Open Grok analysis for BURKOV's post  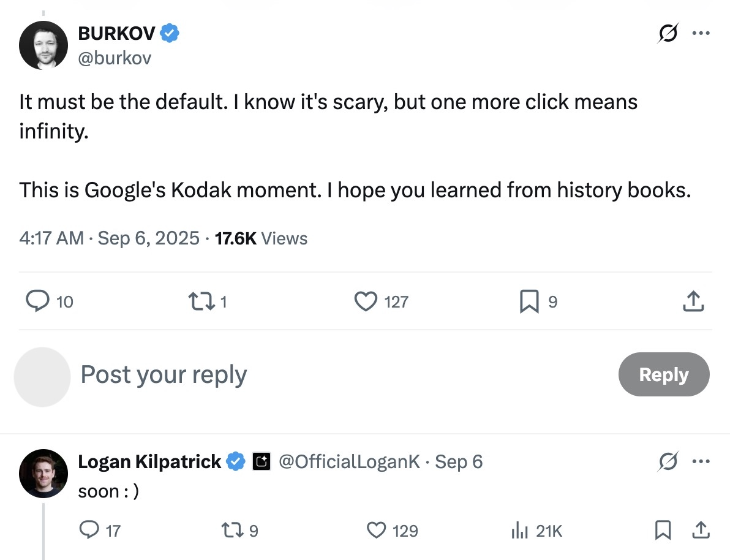[x=668, y=34]
